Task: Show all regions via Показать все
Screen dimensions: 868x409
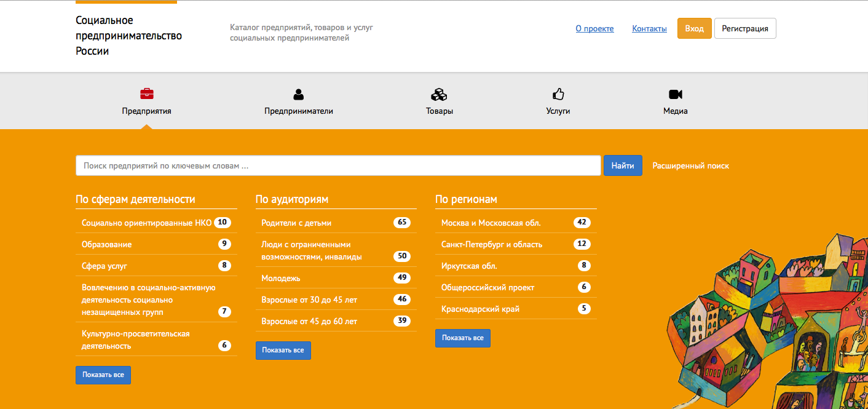Action: [463, 338]
